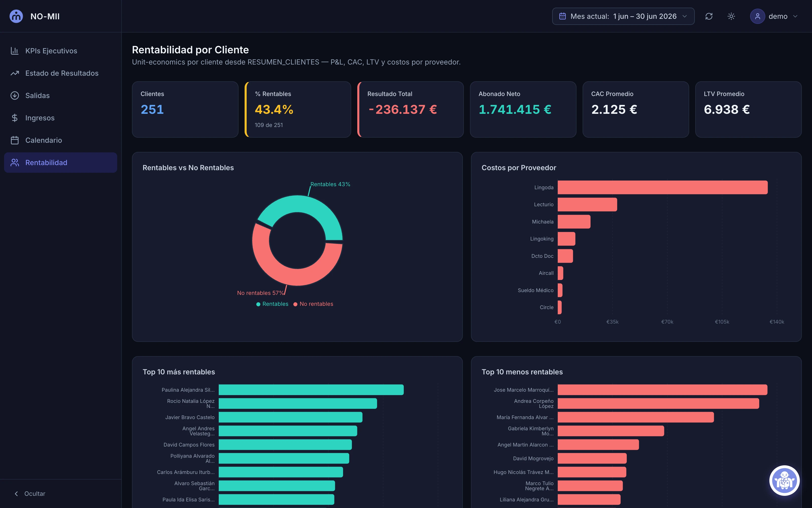
Task: Click the red No rentables donut segment
Action: pos(291,277)
